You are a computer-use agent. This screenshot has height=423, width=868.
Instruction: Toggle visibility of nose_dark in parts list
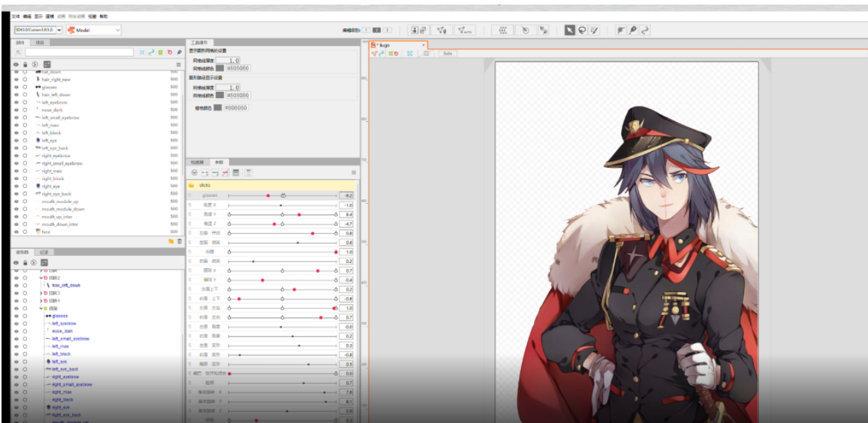pos(16,110)
